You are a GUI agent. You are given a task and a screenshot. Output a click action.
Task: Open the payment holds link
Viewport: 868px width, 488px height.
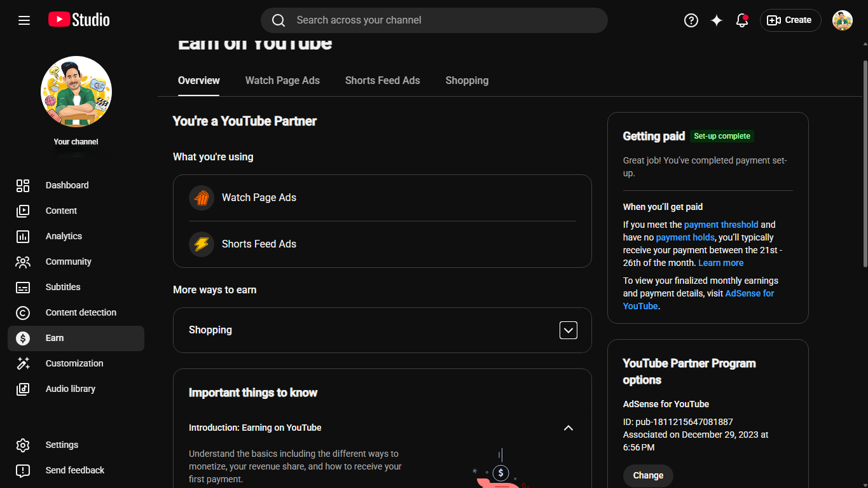point(685,237)
